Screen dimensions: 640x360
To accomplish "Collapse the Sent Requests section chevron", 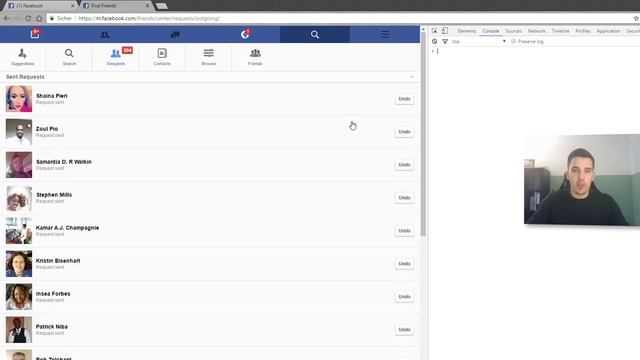I will (412, 77).
